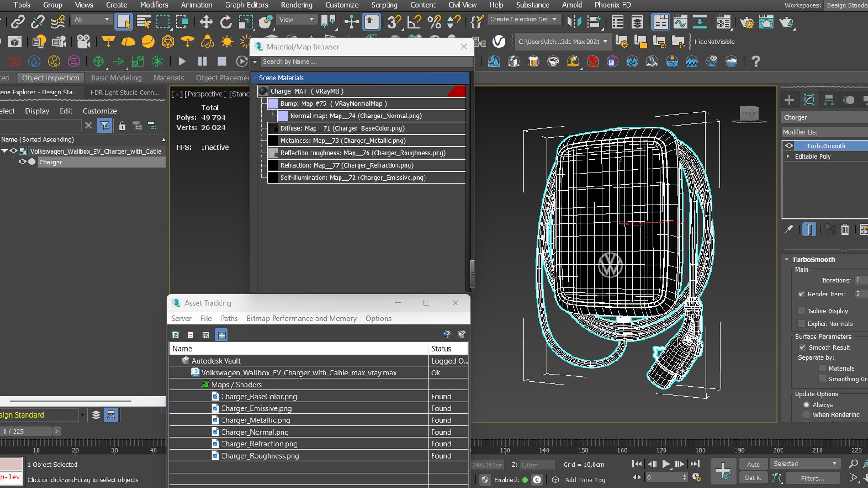This screenshot has width=868, height=488.
Task: Disable the Smooth Result checkbox
Action: pyautogui.click(x=802, y=347)
